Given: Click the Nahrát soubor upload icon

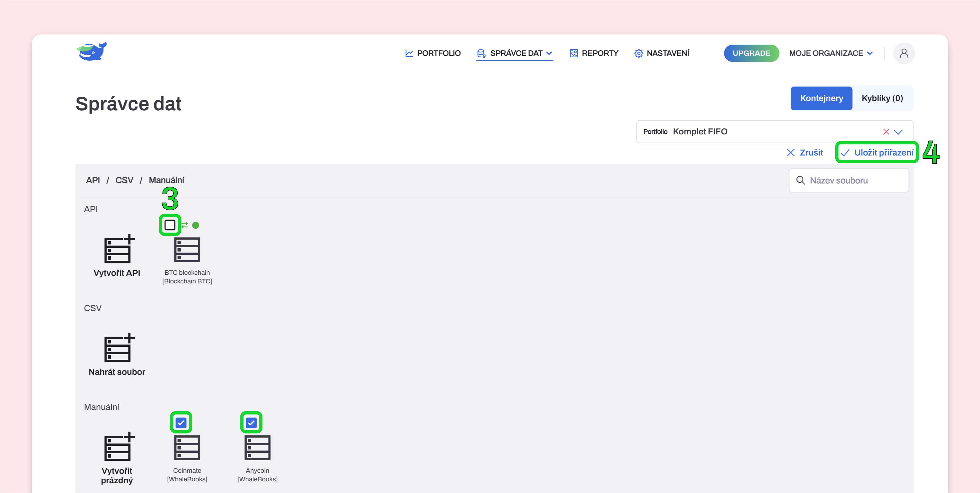Looking at the screenshot, I should [119, 347].
